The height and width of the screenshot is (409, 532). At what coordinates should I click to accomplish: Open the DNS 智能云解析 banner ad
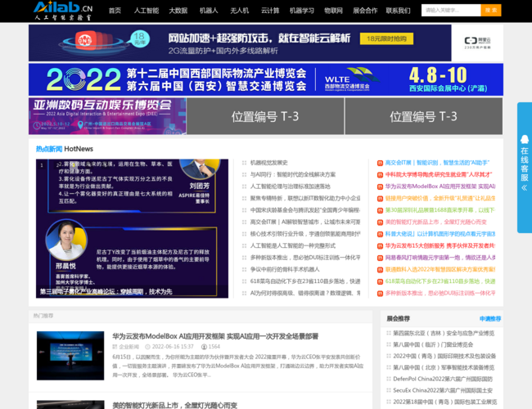point(240,43)
